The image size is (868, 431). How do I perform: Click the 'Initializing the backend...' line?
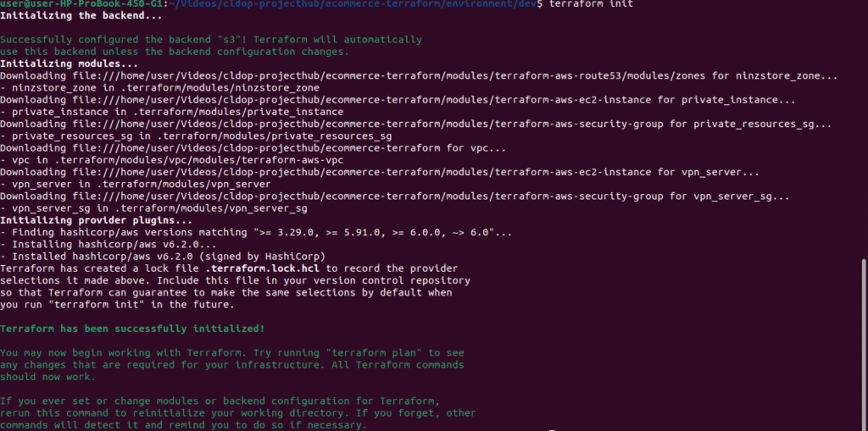pyautogui.click(x=81, y=15)
